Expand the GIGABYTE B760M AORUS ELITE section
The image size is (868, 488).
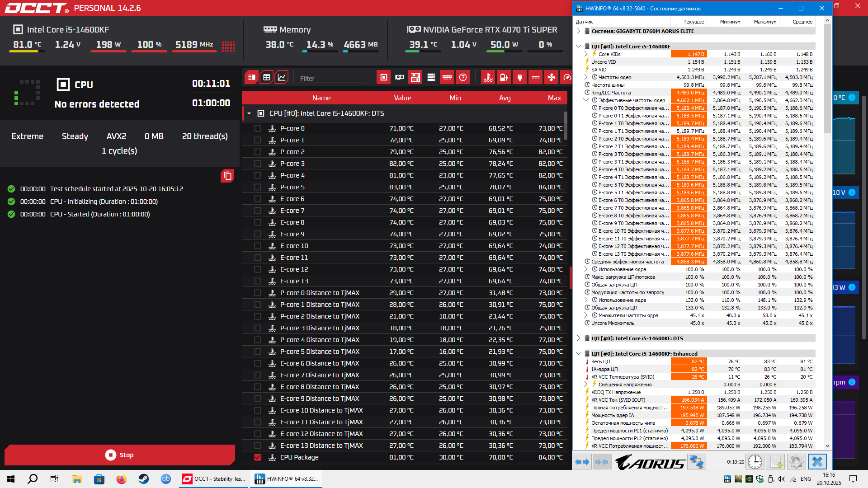579,31
